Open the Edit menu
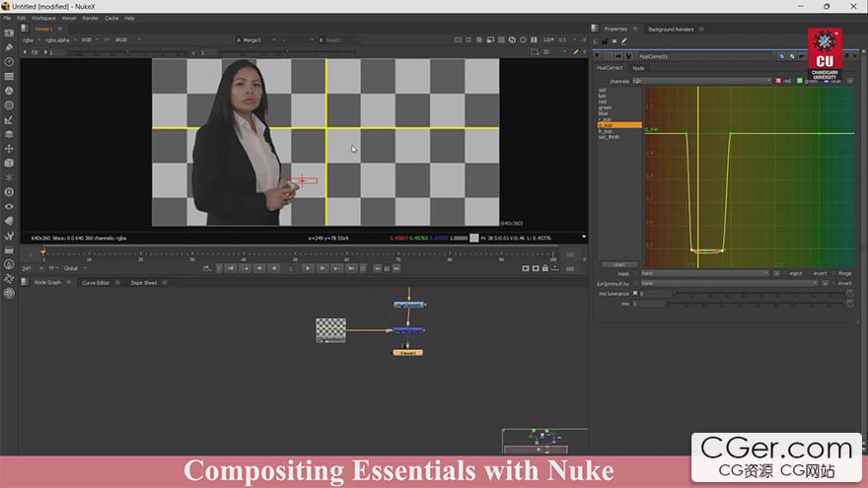The height and width of the screenshot is (488, 868). [x=21, y=19]
